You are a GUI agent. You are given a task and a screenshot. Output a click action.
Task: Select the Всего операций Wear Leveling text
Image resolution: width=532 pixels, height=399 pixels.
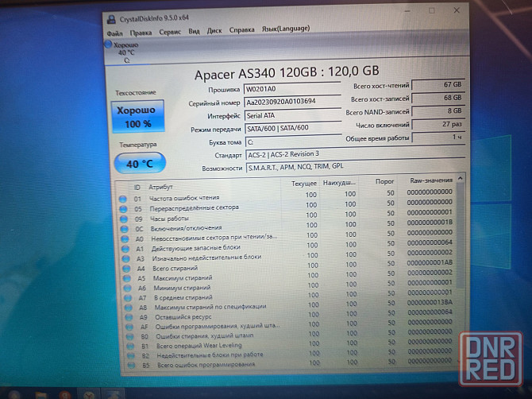point(199,346)
